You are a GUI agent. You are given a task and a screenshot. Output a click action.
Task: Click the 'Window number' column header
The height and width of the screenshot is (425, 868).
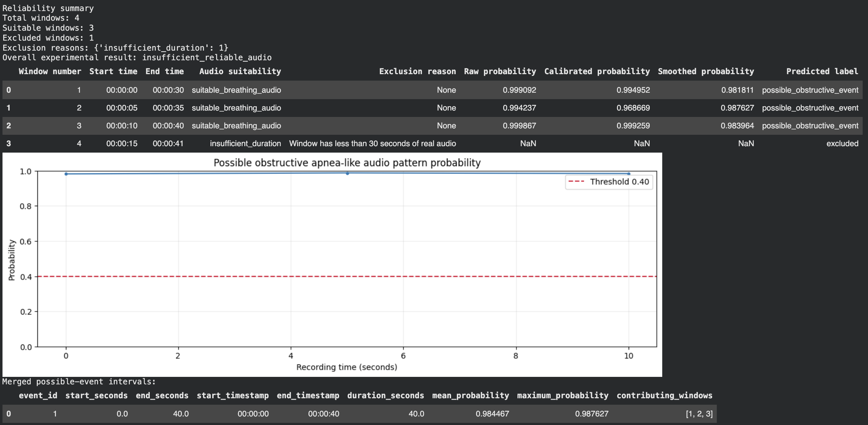pos(50,71)
